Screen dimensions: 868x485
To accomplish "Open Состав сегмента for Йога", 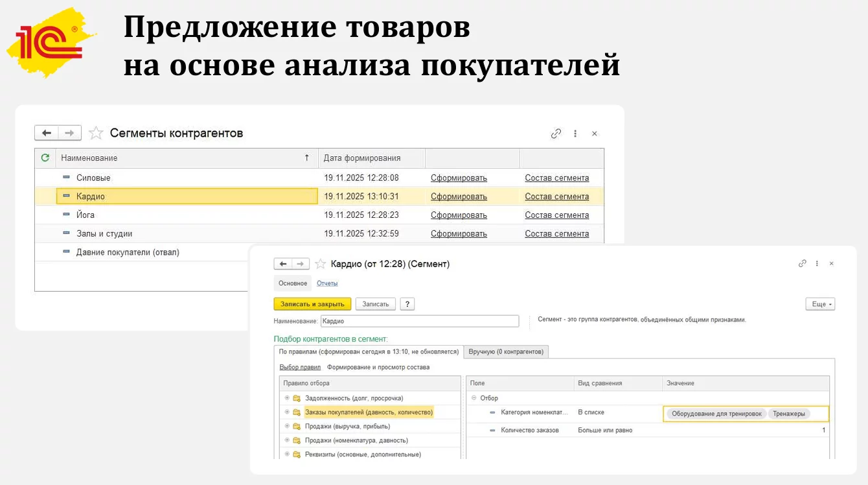I will click(x=557, y=215).
